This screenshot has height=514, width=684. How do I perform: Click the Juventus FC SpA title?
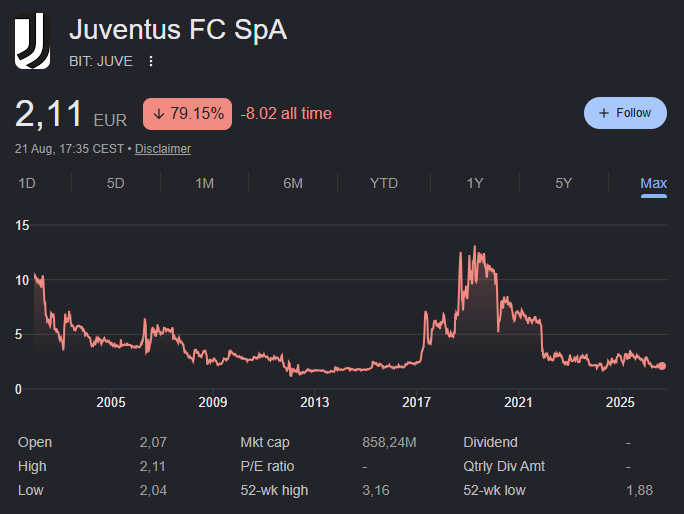[178, 30]
